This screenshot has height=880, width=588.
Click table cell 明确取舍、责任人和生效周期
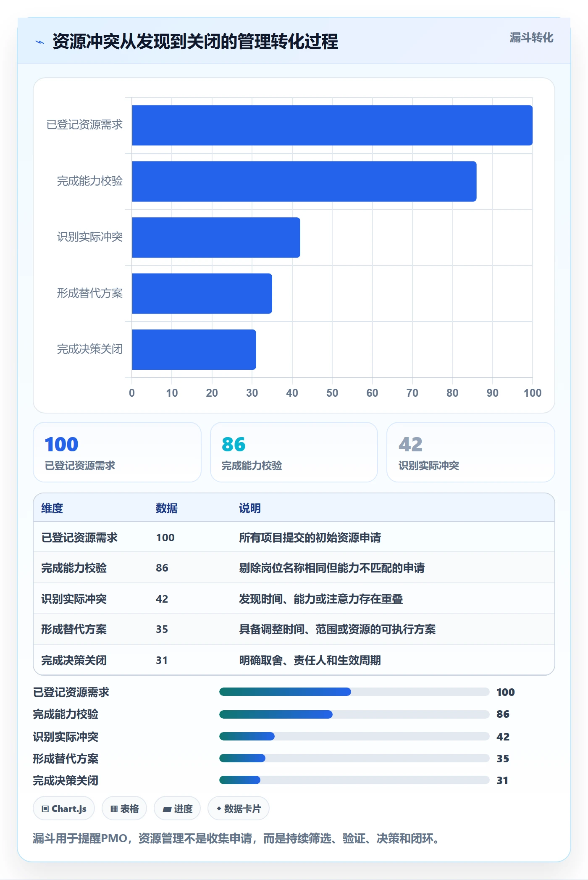pos(310,660)
